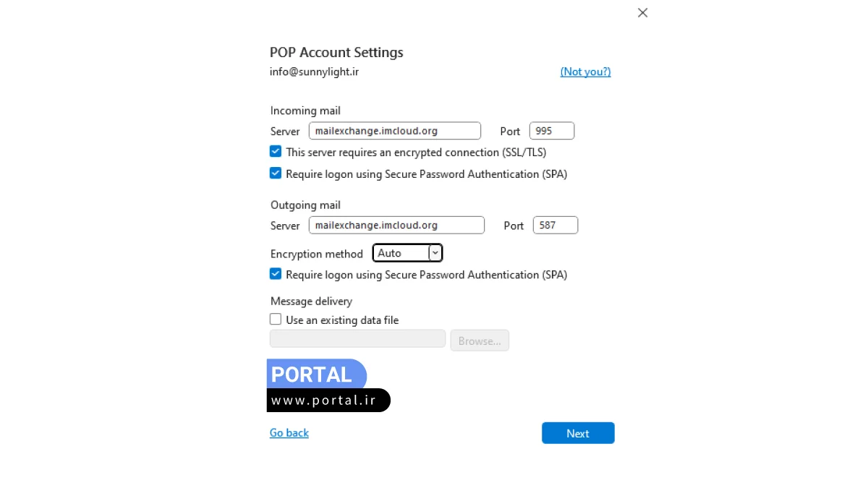
Task: Click the data file path field
Action: click(x=357, y=339)
